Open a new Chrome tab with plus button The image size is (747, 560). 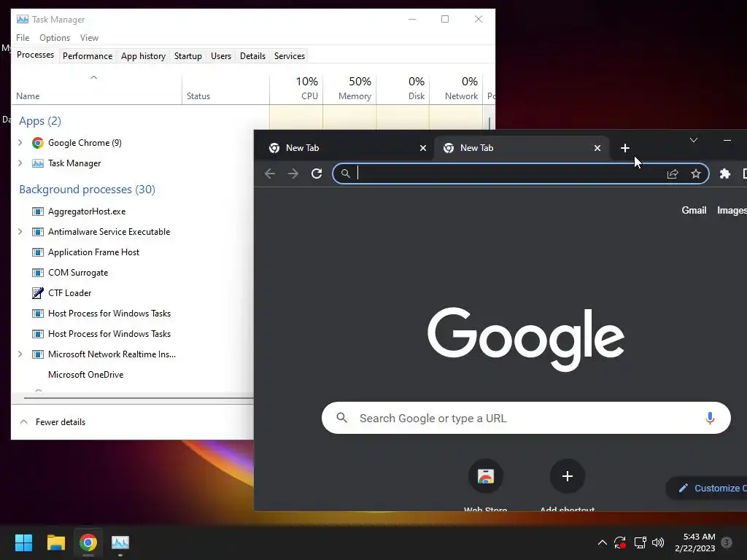point(625,148)
